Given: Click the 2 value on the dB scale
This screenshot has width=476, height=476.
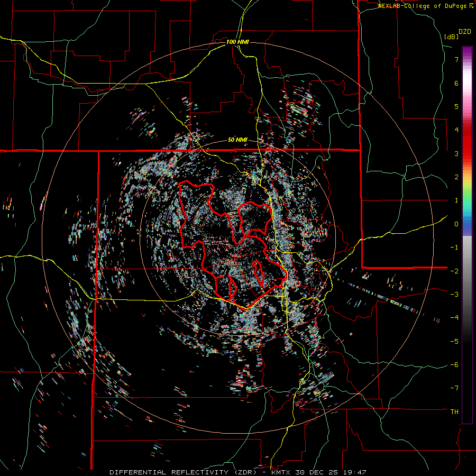Looking at the screenshot, I should [x=456, y=177].
